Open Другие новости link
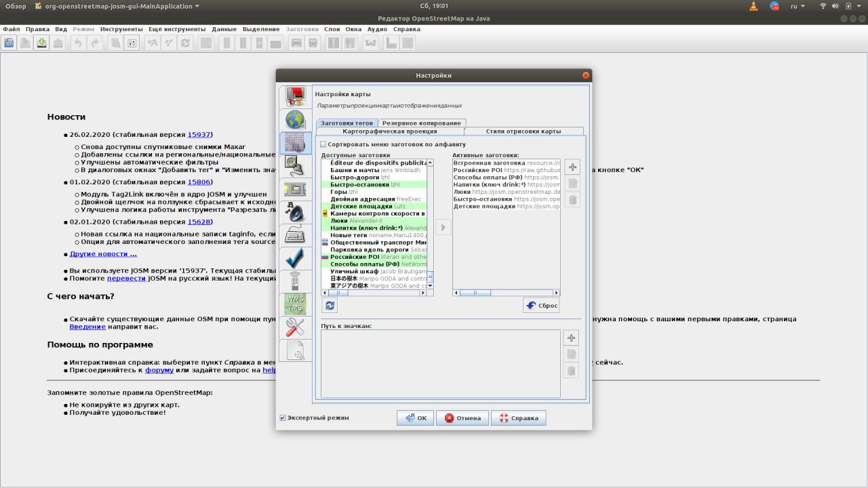The height and width of the screenshot is (488, 868). (103, 254)
